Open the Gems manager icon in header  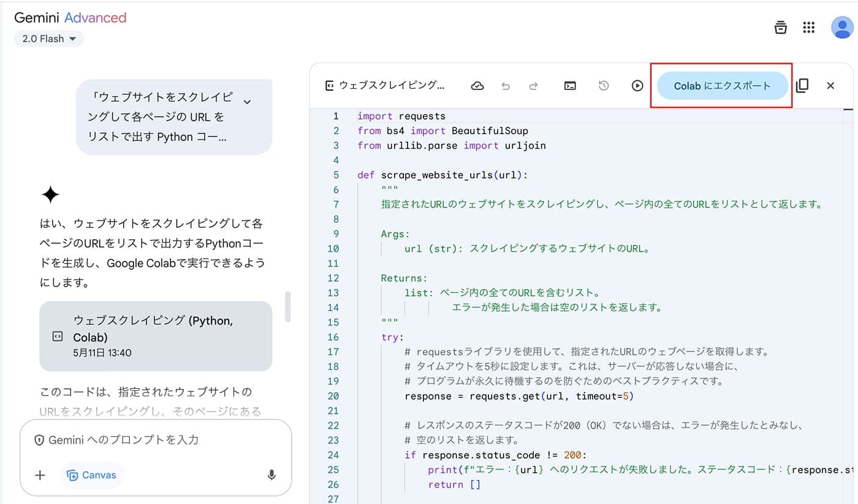[x=780, y=28]
